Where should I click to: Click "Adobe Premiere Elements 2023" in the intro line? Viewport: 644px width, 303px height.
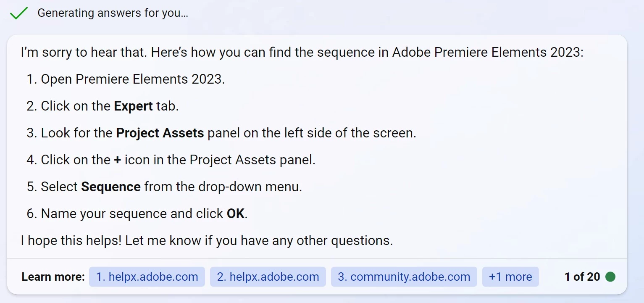click(x=487, y=53)
